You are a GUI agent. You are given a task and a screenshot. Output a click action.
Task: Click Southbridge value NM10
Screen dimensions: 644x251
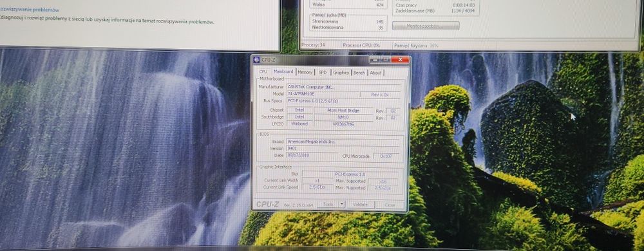point(343,117)
